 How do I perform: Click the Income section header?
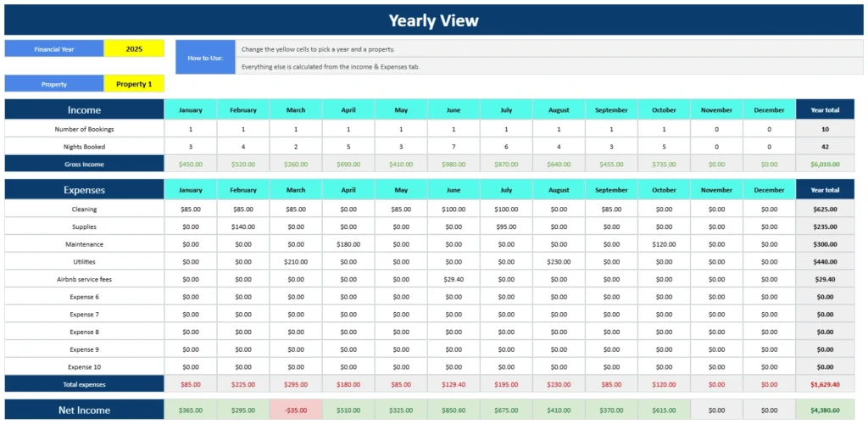pyautogui.click(x=84, y=109)
